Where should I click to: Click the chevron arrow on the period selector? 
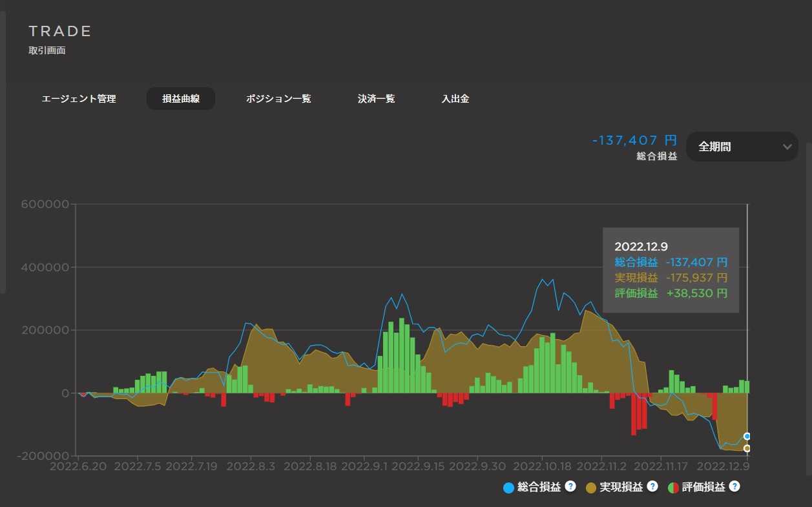point(787,147)
